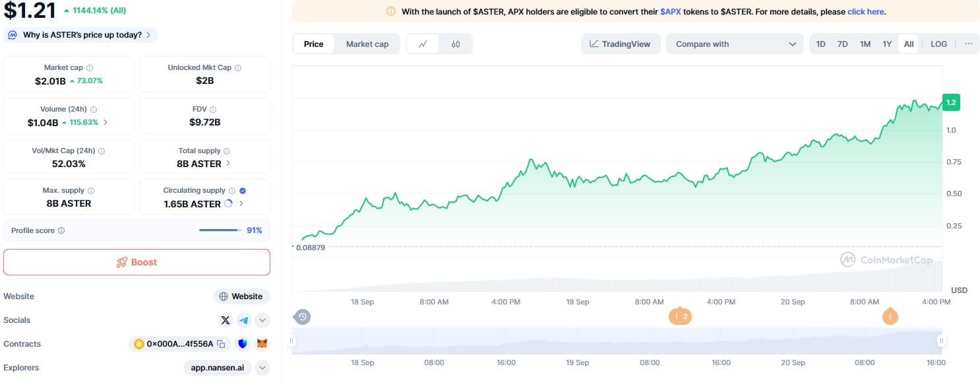Click the Profile score 91% progress bar
The height and width of the screenshot is (381, 980).
pyautogui.click(x=220, y=230)
